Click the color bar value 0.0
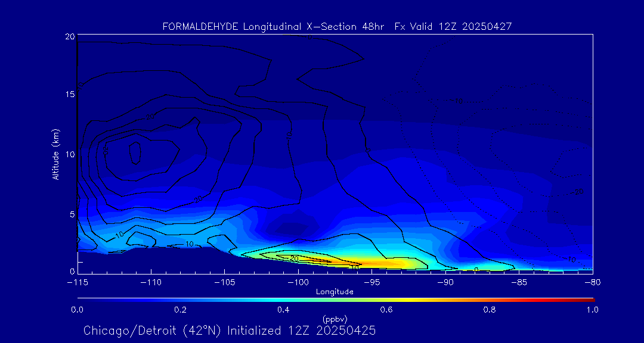 tap(77, 310)
